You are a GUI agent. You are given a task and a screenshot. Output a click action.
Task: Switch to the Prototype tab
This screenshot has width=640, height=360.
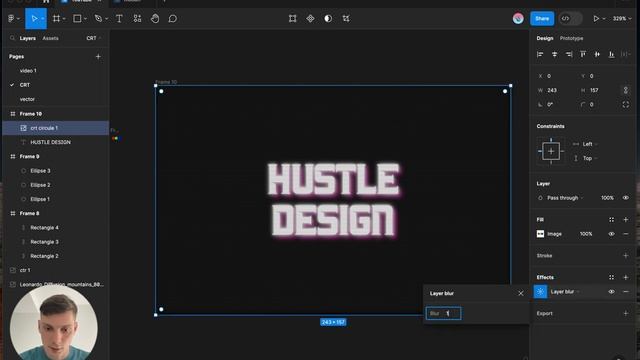coord(571,38)
